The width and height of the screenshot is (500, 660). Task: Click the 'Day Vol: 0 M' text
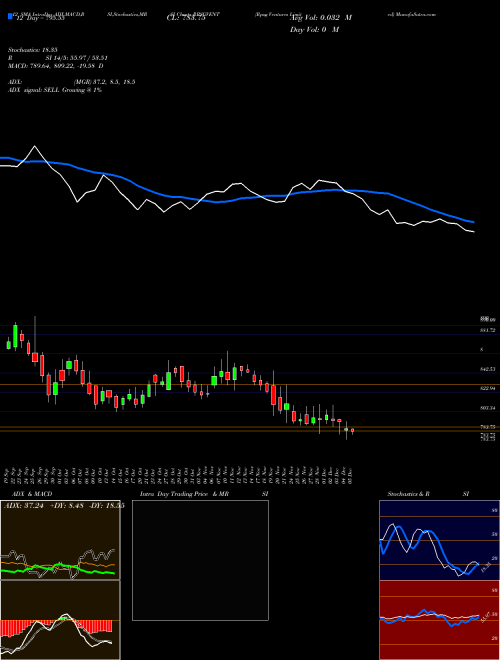314,29
